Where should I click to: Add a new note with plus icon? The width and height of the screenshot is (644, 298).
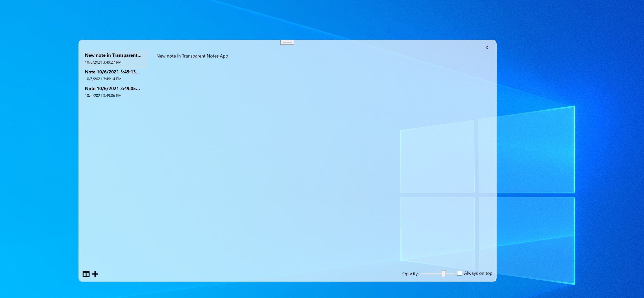95,274
